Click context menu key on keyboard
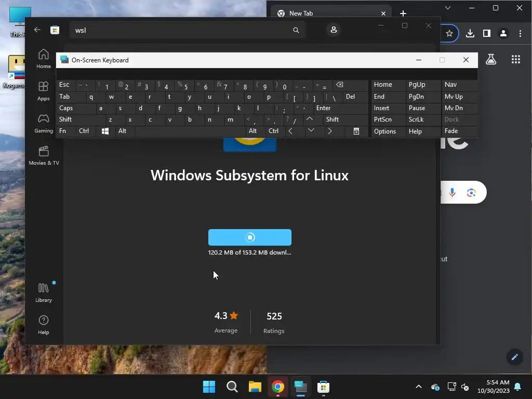Image resolution: width=532 pixels, height=399 pixels. tap(356, 131)
